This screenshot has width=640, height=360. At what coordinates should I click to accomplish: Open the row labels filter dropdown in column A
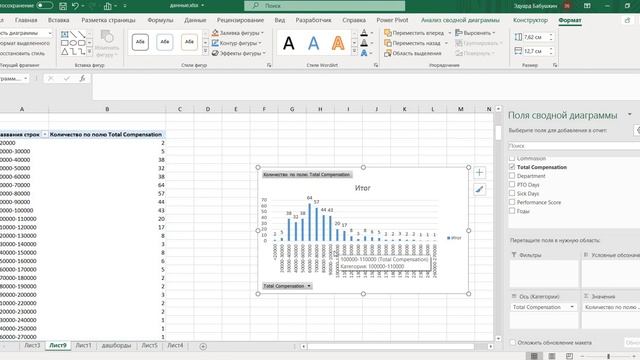(45, 134)
